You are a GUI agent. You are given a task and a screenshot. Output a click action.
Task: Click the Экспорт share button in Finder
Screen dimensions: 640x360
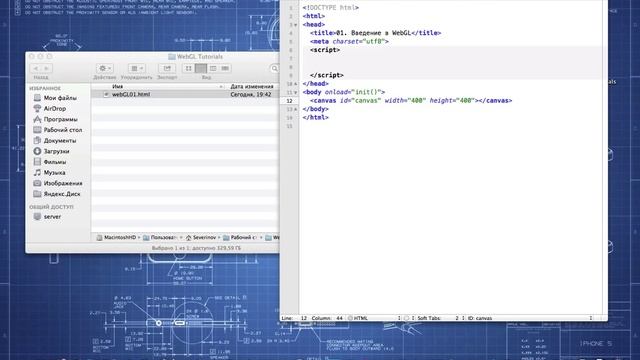167,68
